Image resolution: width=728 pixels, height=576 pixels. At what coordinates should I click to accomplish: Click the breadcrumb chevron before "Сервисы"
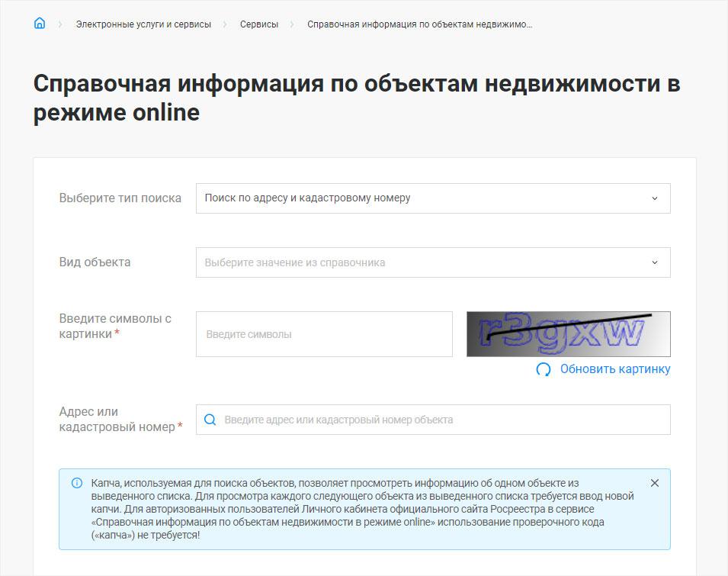point(226,24)
